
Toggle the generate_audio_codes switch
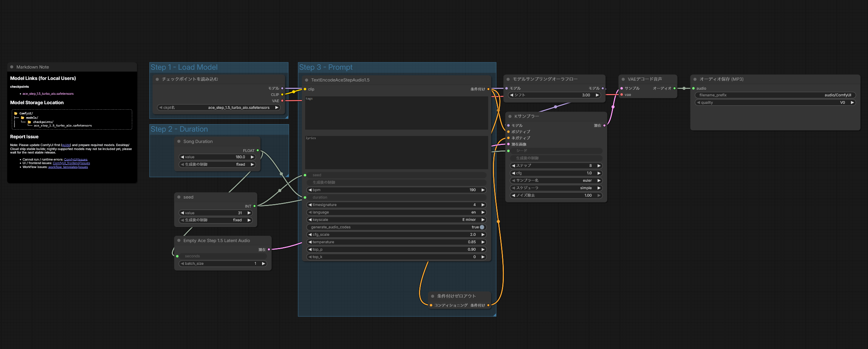pos(482,227)
